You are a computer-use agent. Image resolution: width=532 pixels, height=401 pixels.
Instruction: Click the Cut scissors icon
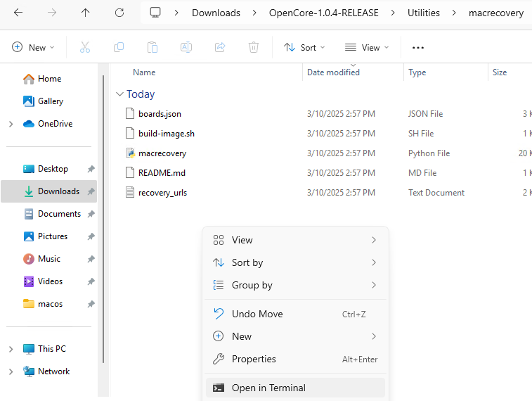click(x=85, y=47)
